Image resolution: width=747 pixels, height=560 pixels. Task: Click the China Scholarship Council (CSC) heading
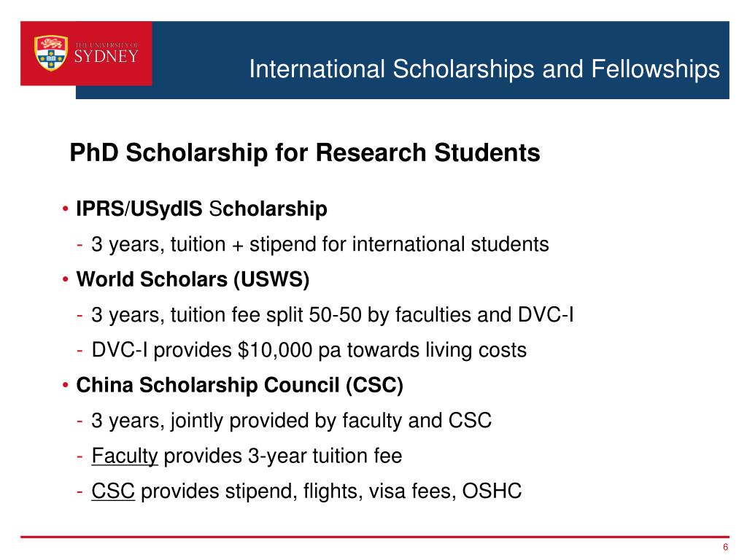[239, 385]
